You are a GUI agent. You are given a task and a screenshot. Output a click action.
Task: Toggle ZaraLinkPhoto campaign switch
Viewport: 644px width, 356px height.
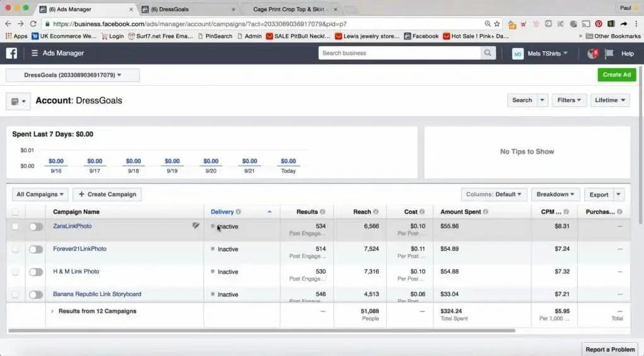(x=36, y=227)
